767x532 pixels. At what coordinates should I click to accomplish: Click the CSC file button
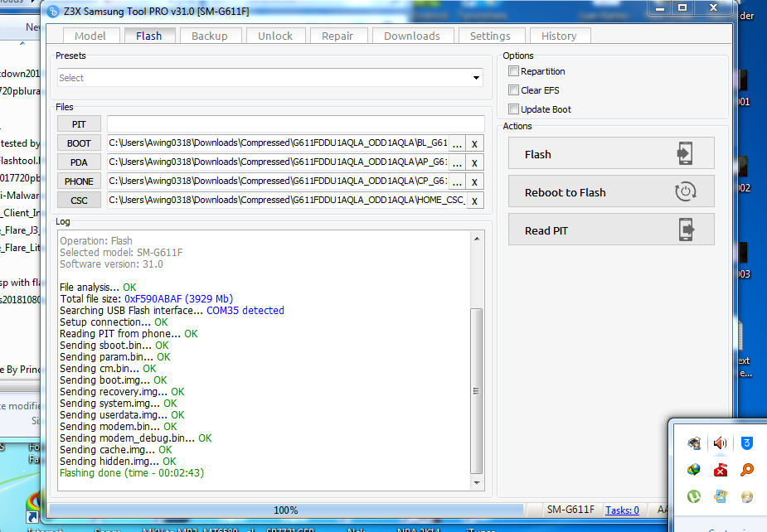[80, 201]
